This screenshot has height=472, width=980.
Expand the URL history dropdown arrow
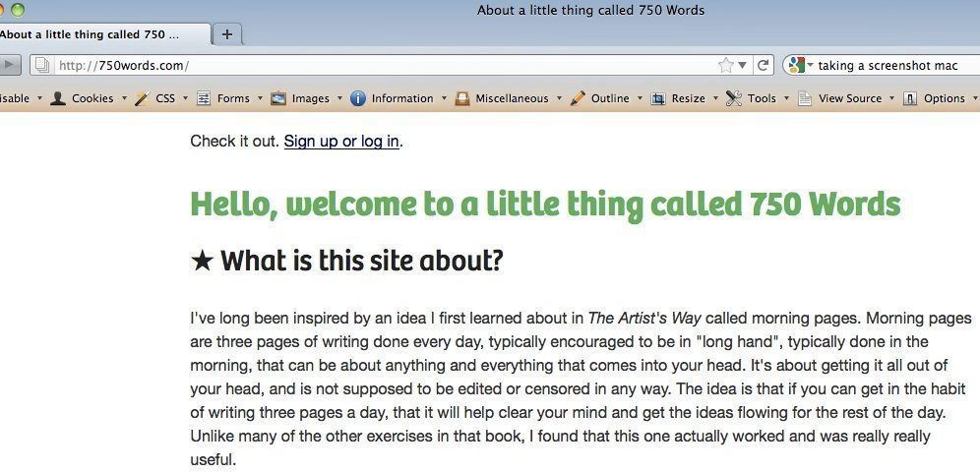pyautogui.click(x=742, y=65)
